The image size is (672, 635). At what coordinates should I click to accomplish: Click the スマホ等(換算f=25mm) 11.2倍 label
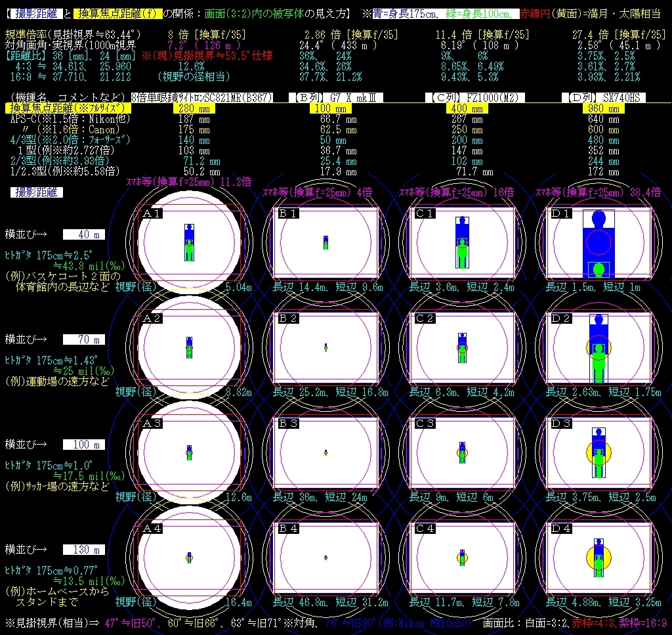click(188, 182)
